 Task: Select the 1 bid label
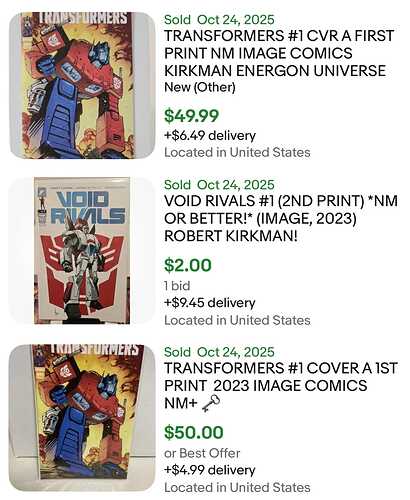tap(177, 286)
